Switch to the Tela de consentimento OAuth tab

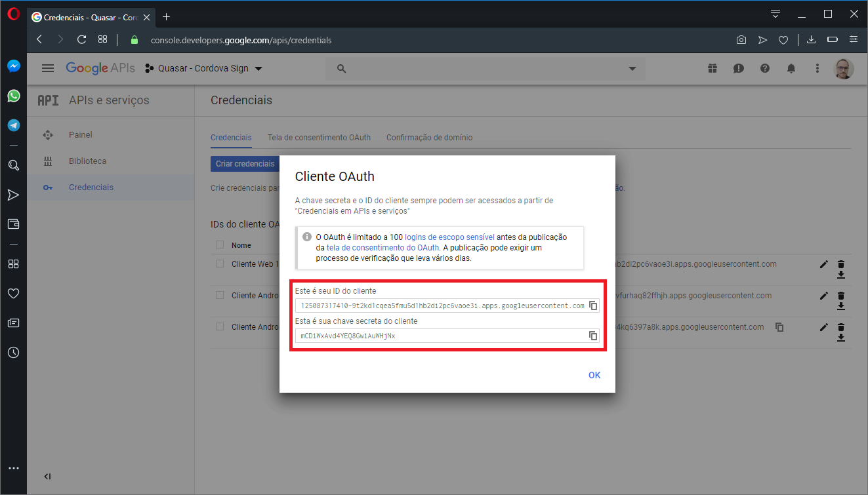(x=320, y=137)
